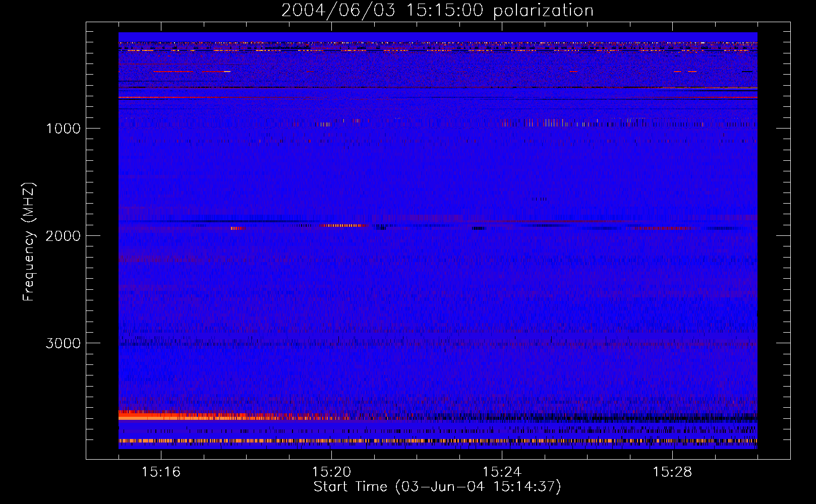The width and height of the screenshot is (816, 504).
Task: Click the 15:20 time tick label
Action: click(331, 472)
